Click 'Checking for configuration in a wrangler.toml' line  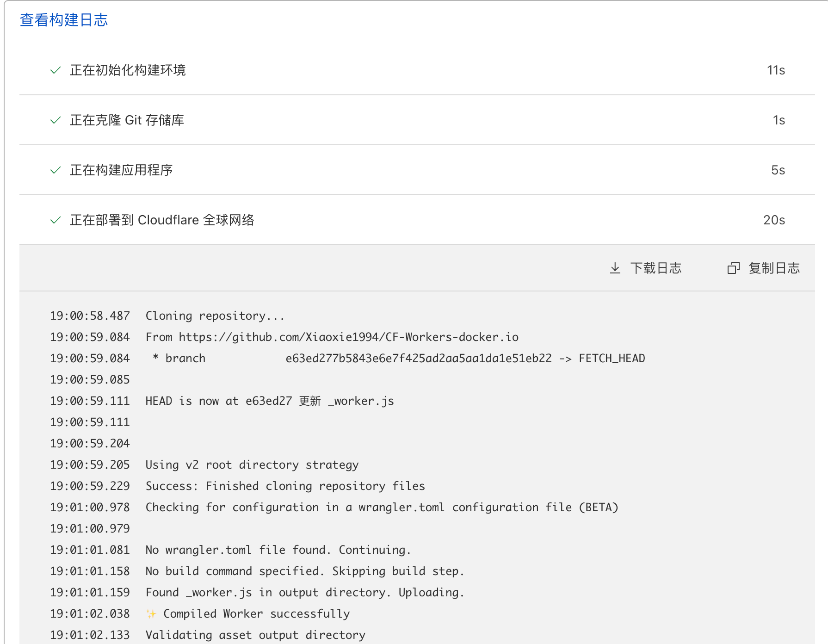coord(382,508)
